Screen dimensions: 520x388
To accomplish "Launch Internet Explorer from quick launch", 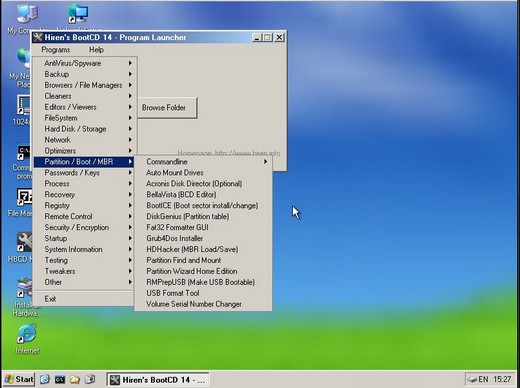I will [x=45, y=379].
